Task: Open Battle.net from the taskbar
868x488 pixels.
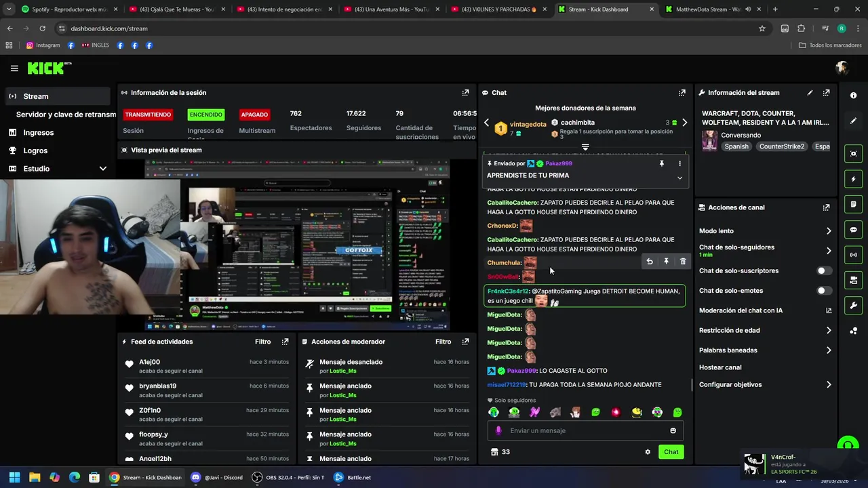Action: (x=352, y=477)
